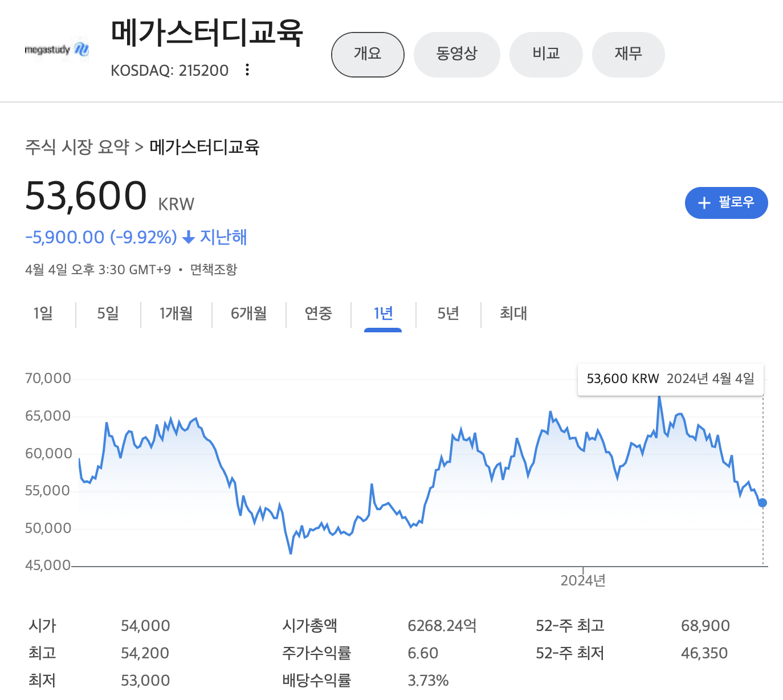The height and width of the screenshot is (700, 783).
Task: Click the 배당수익률 value 3.73%
Action: click(x=428, y=681)
